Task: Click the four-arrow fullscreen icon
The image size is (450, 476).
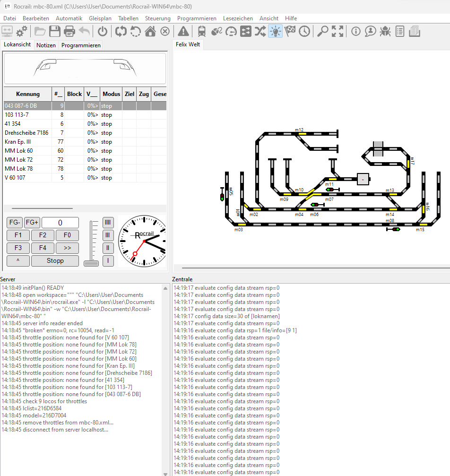Action: (x=337, y=31)
